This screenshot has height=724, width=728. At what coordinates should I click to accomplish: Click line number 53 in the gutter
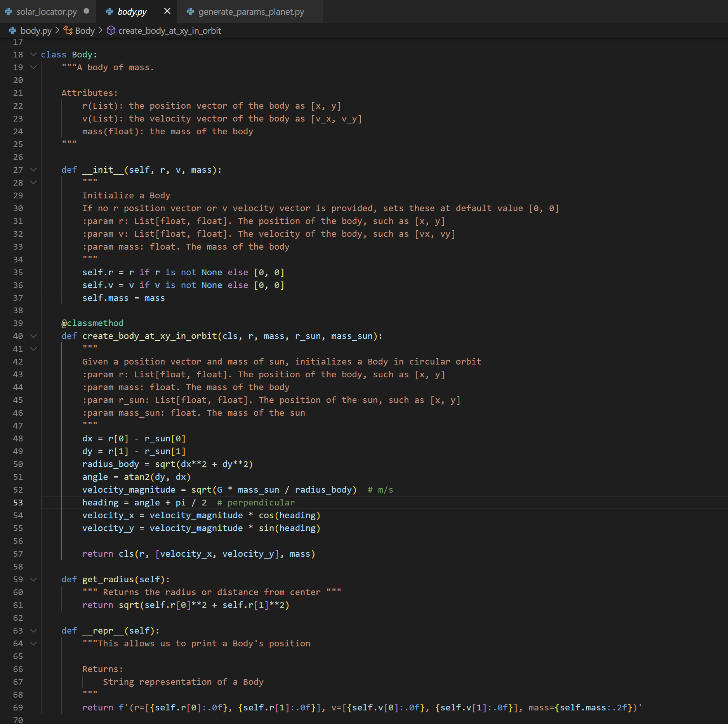(18, 503)
